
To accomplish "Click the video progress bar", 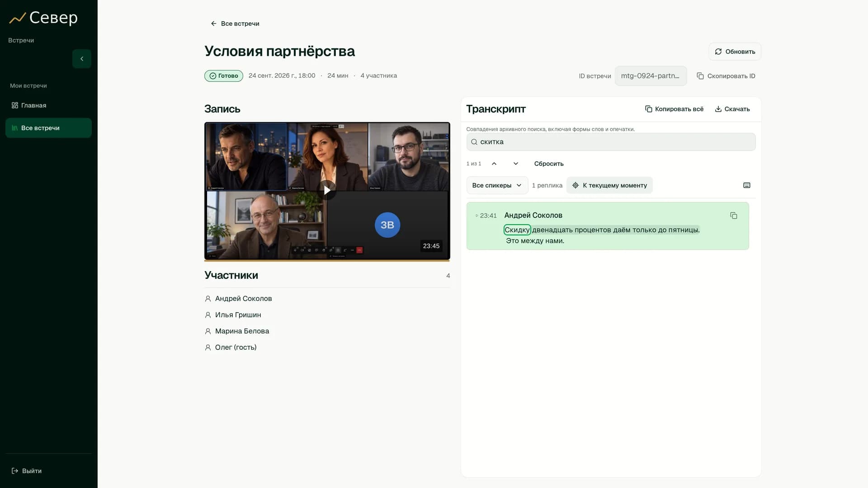I will tap(327, 260).
